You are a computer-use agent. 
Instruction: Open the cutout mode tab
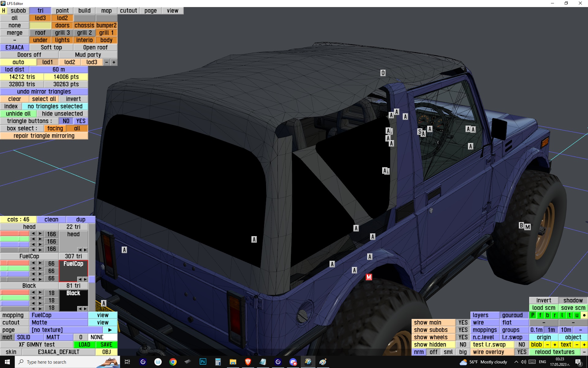click(128, 10)
